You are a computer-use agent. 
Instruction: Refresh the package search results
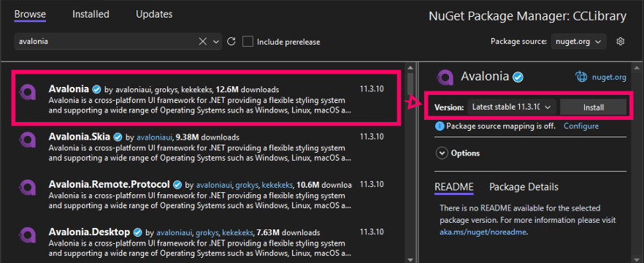coord(231,42)
